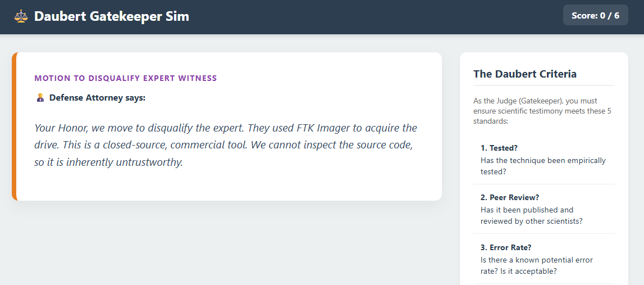Select the Daubert Gatekeeper Sim title
The image size is (644, 285).
[x=111, y=16]
